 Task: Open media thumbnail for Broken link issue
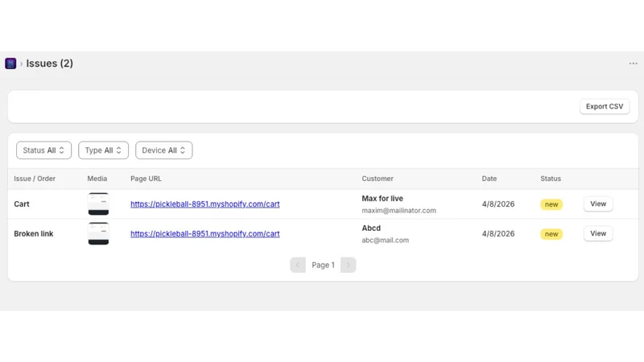[x=98, y=233]
